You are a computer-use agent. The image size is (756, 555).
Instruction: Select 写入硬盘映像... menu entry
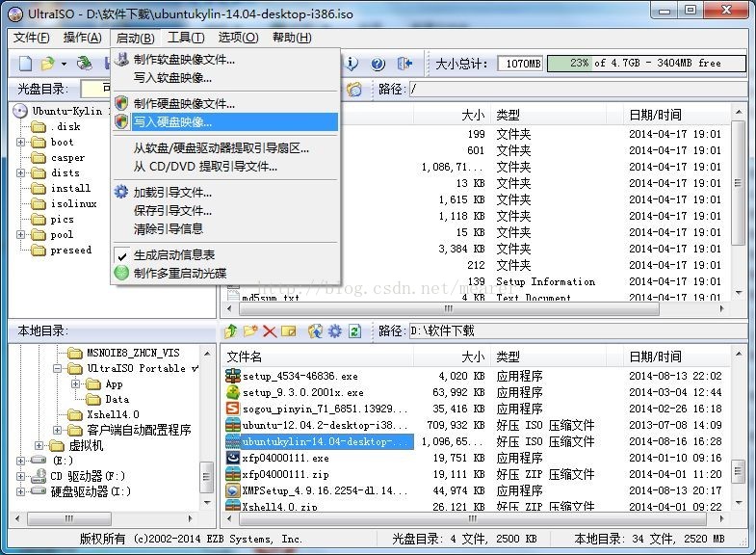click(x=225, y=122)
